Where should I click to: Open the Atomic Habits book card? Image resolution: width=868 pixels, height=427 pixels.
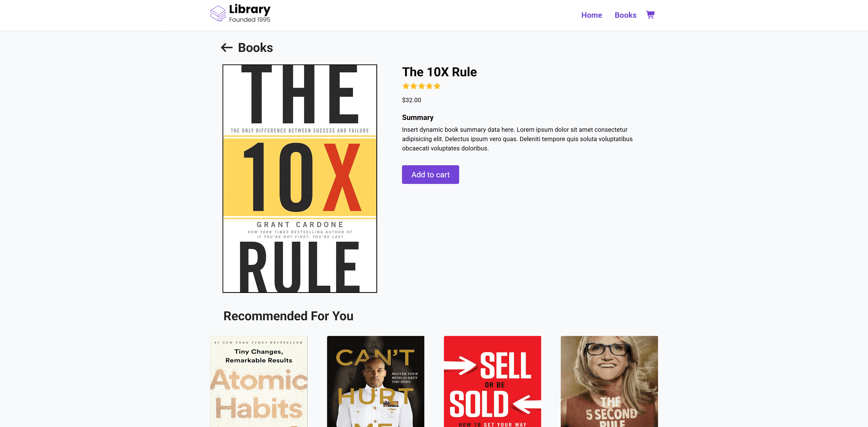click(x=259, y=381)
